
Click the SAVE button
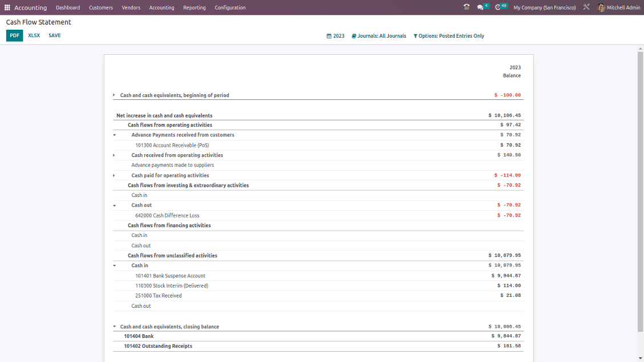54,35
